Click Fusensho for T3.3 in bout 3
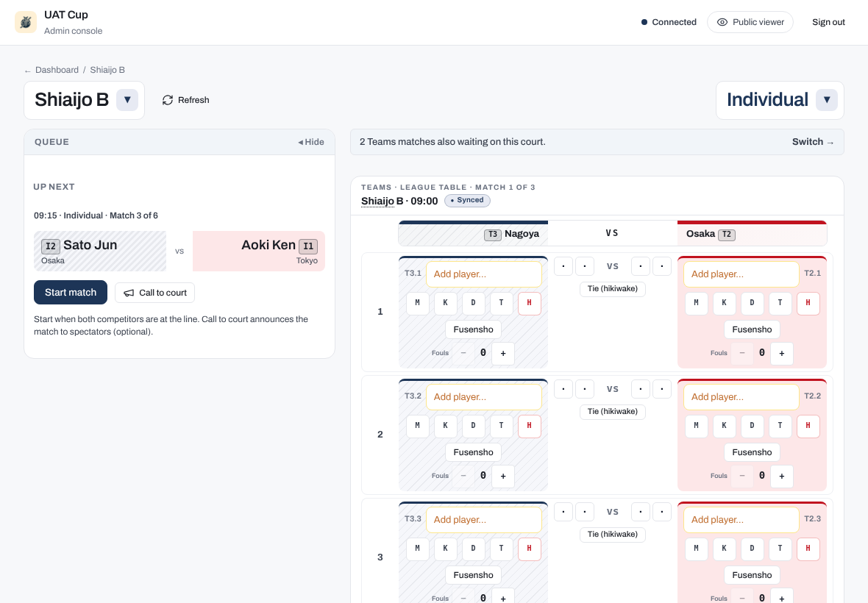The image size is (868, 603). 473,575
